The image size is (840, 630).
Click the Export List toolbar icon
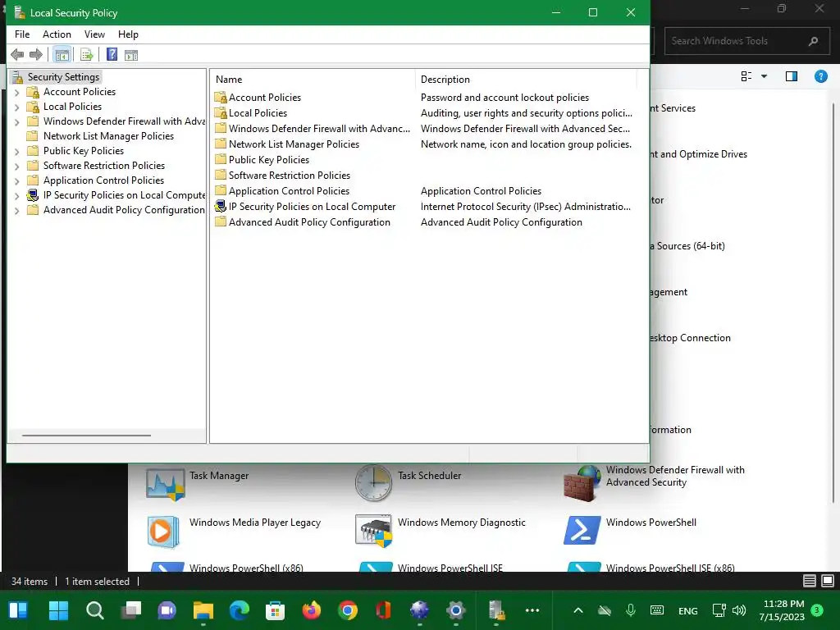[86, 55]
